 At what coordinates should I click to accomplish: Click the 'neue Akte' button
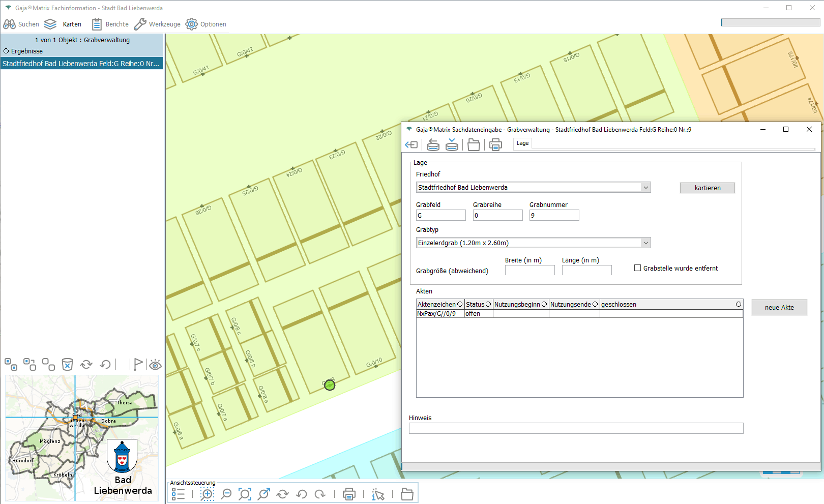coord(779,308)
